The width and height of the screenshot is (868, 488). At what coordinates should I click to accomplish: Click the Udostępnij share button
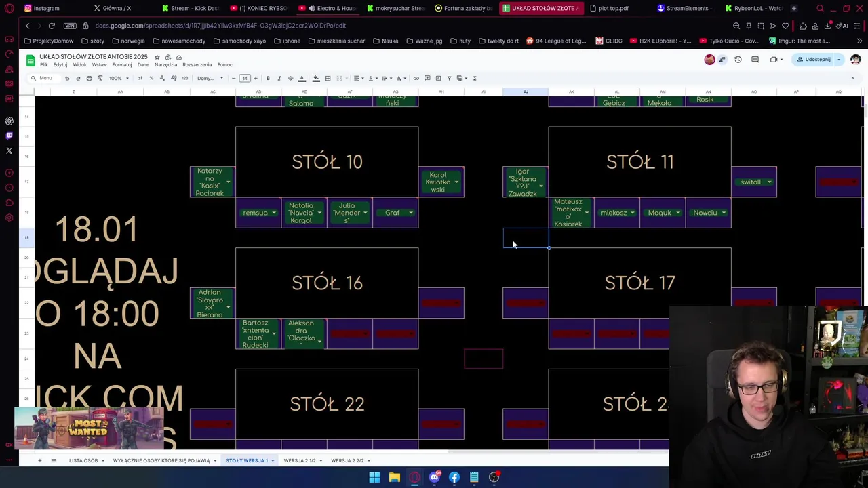(814, 60)
